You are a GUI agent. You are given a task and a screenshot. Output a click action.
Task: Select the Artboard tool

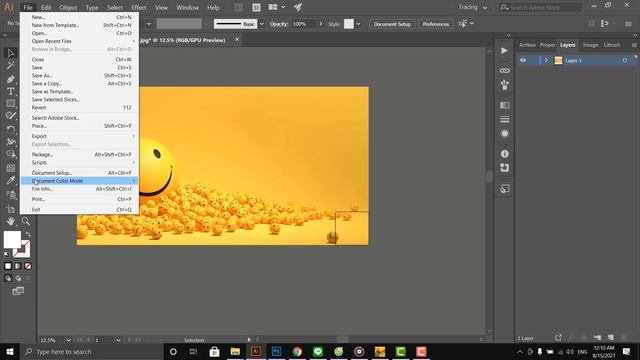point(11,209)
